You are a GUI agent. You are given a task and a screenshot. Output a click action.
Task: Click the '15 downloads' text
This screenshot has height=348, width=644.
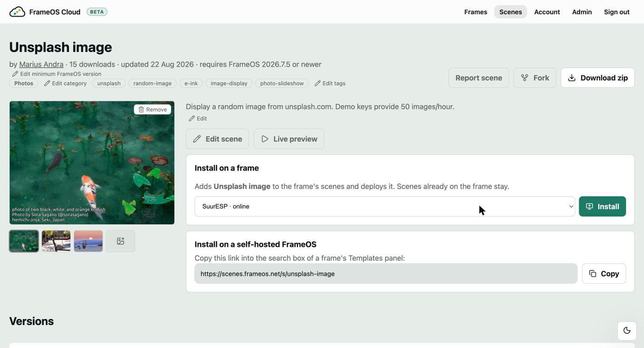[92, 64]
